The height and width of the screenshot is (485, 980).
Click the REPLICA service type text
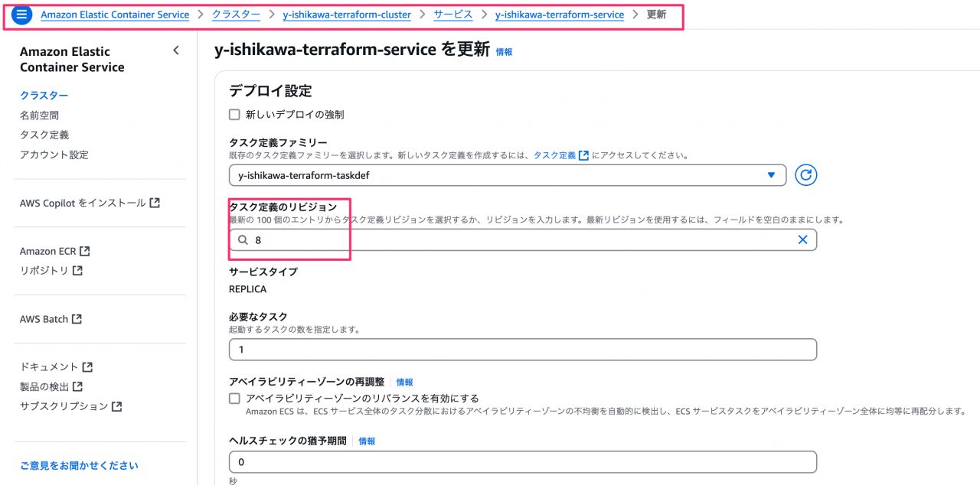[247, 289]
